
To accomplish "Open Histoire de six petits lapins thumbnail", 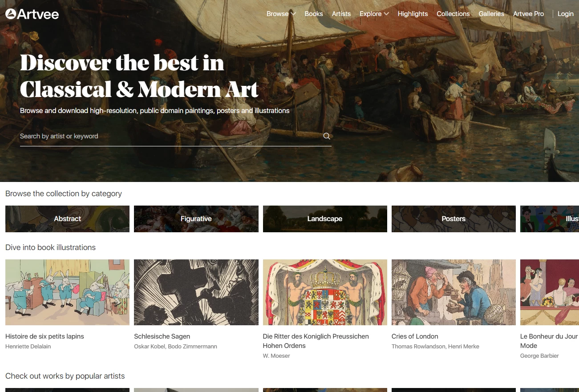I will pos(67,292).
